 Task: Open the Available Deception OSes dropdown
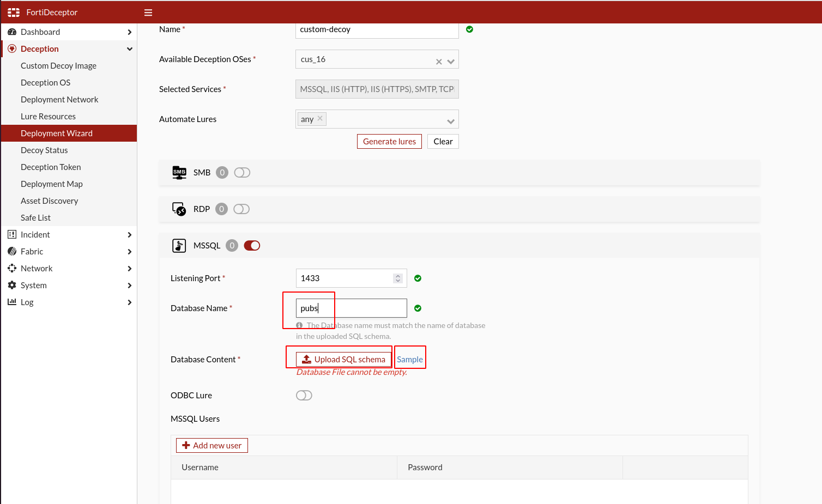point(450,59)
